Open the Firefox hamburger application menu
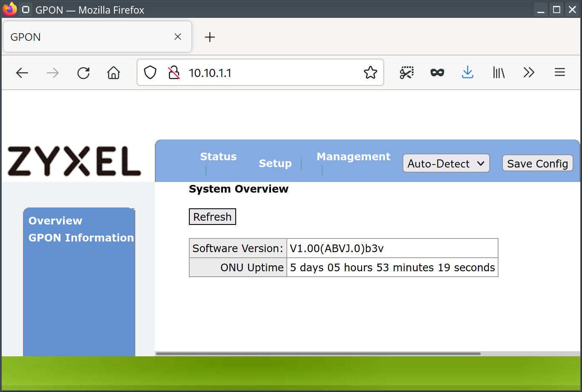Image resolution: width=582 pixels, height=392 pixels. pos(560,73)
